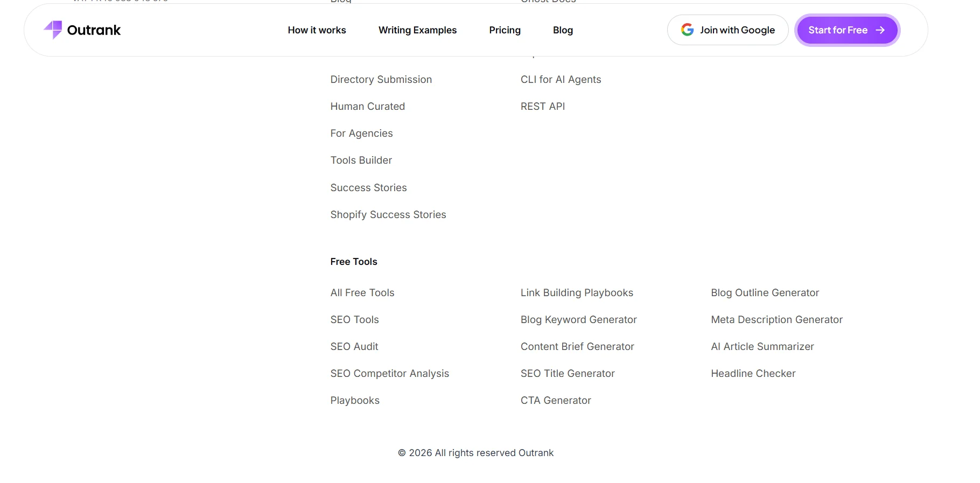Click the Free Tools heading

pyautogui.click(x=354, y=262)
